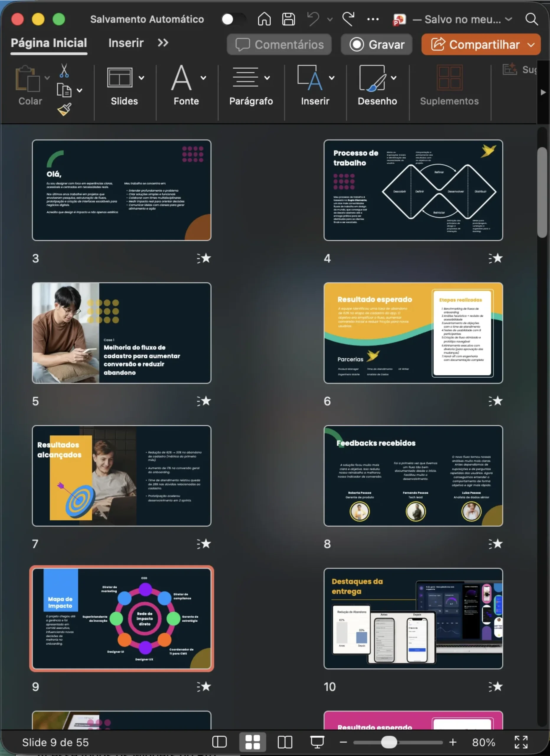The image size is (550, 756).
Task: Select slide 3 Olá thumbnail
Action: [122, 190]
